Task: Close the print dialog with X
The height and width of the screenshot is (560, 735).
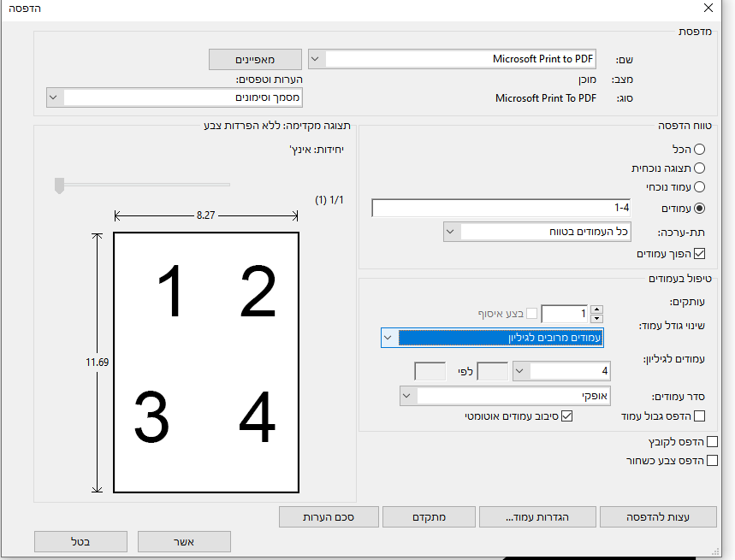Action: click(708, 8)
